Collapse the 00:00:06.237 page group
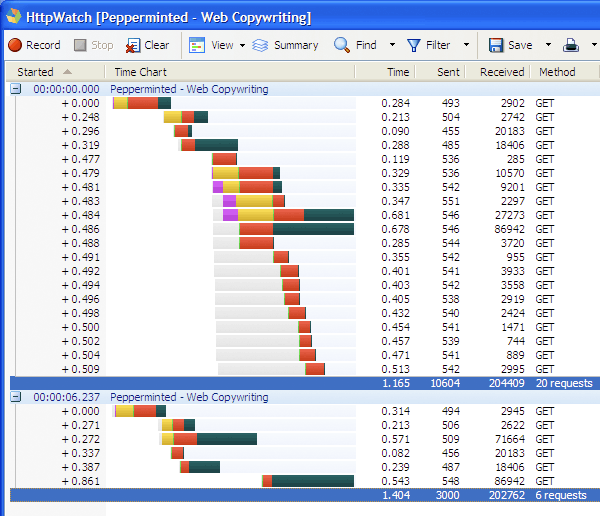The width and height of the screenshot is (600, 516). tap(16, 397)
